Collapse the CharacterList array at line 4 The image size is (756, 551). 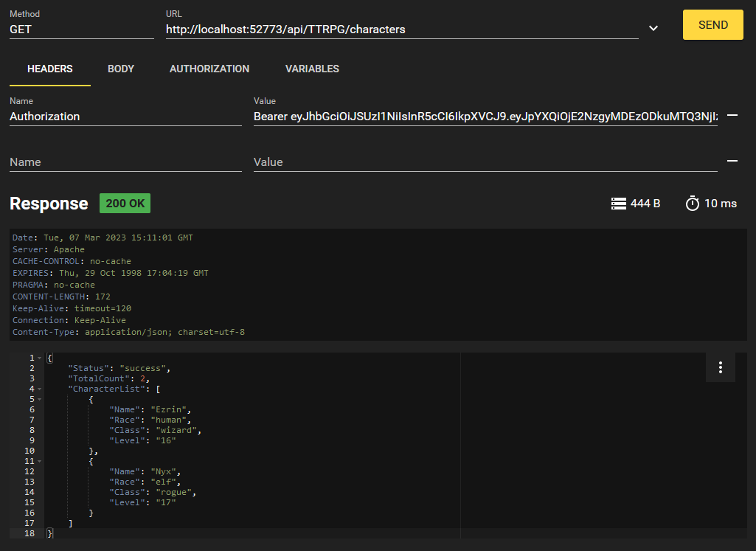pyautogui.click(x=39, y=389)
